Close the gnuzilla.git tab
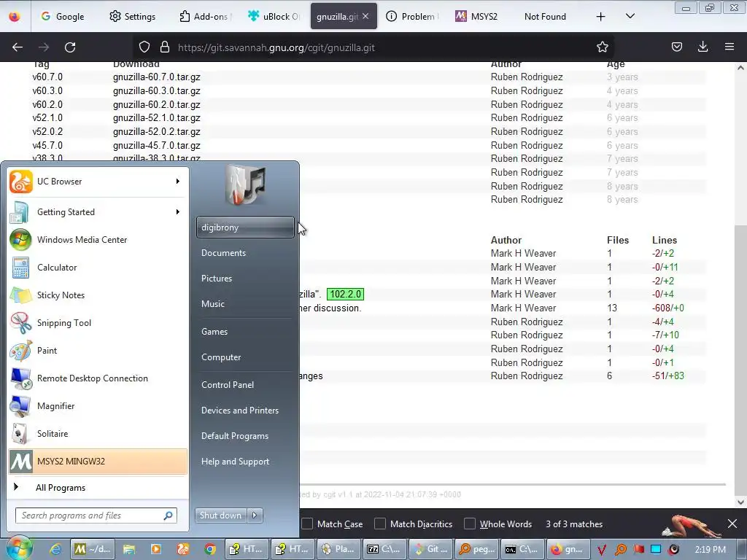 [365, 16]
